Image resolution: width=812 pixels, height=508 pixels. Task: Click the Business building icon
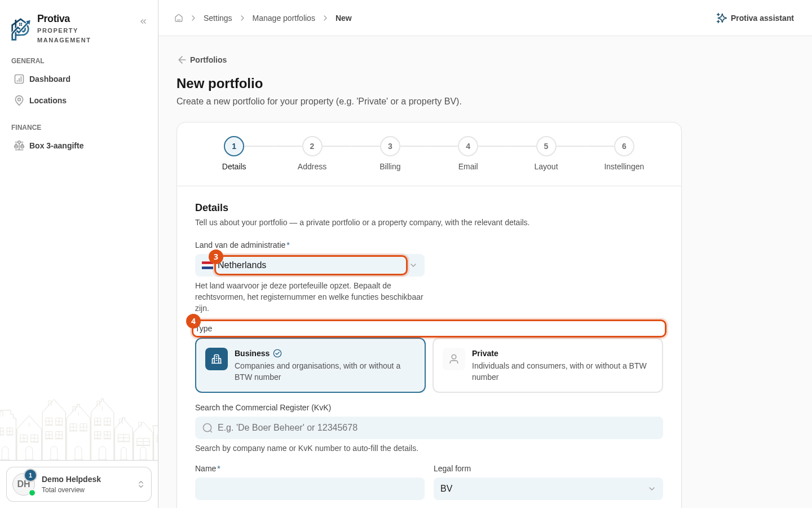pyautogui.click(x=217, y=359)
